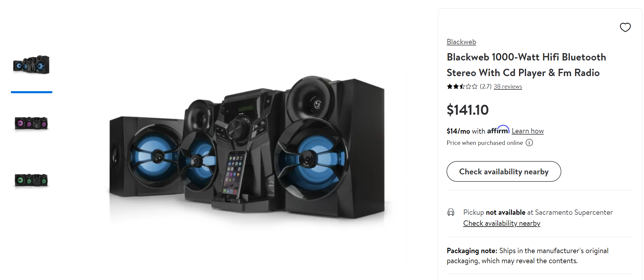Click the star rating icons

(462, 86)
